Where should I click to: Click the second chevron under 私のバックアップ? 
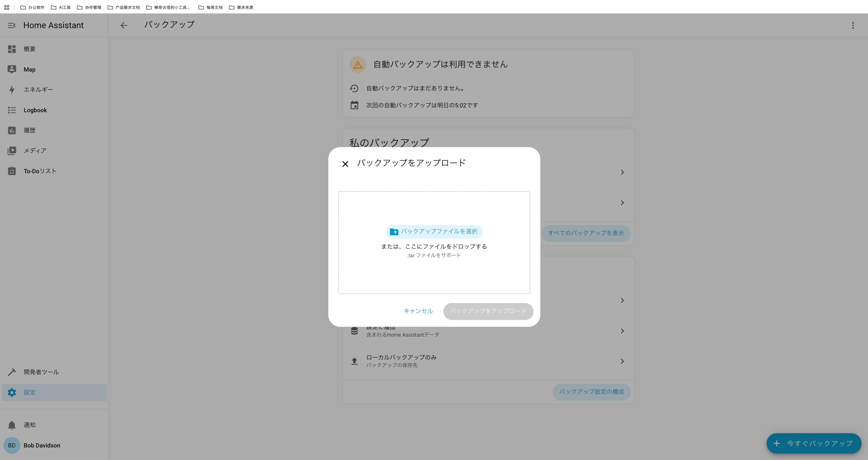[x=622, y=203]
